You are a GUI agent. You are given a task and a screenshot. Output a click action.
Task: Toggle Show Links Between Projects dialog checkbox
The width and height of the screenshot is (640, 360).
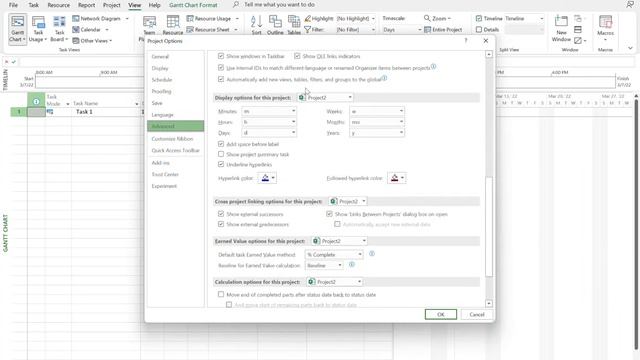(x=329, y=214)
